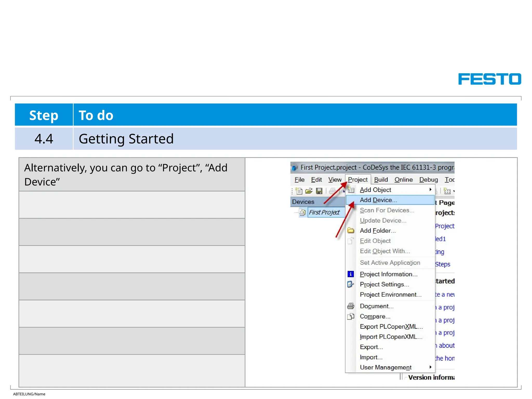The height and width of the screenshot is (399, 532).
Task: Click the toolbar grid icon right of menu
Action: tap(447, 191)
